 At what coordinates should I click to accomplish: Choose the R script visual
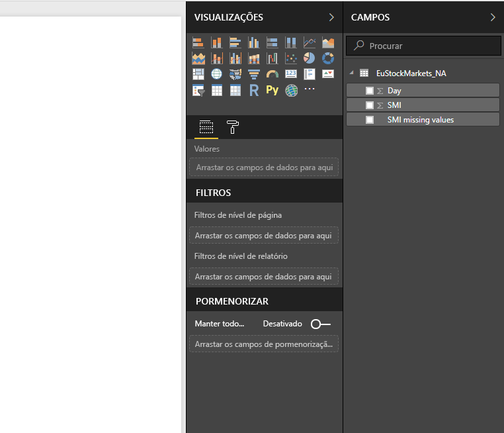pyautogui.click(x=254, y=90)
